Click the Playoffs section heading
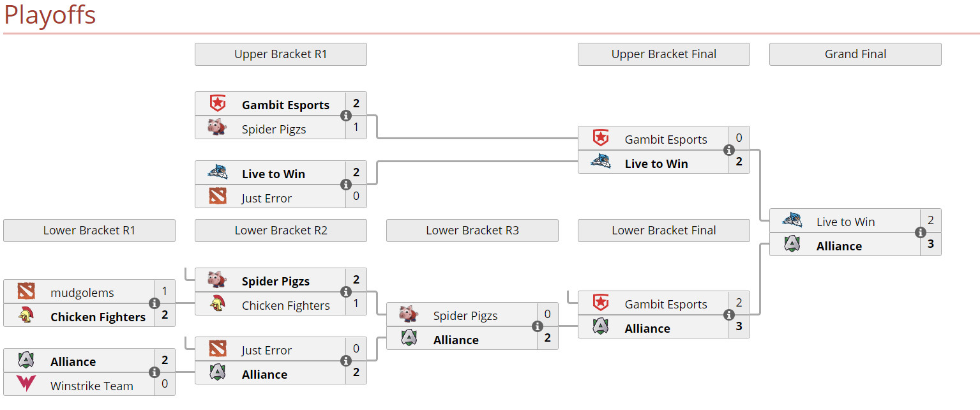The height and width of the screenshot is (410, 980). (50, 15)
